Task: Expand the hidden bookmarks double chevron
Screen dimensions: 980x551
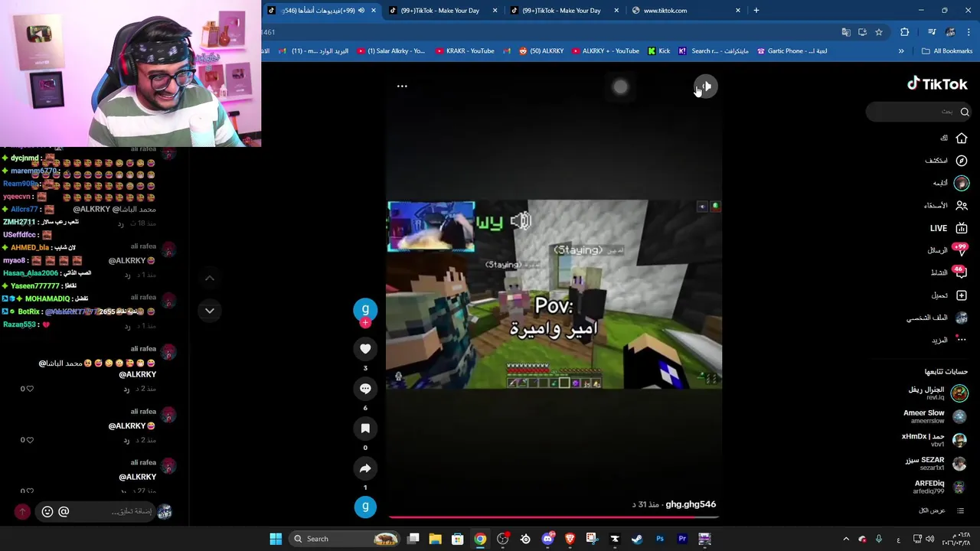Action: [x=901, y=51]
